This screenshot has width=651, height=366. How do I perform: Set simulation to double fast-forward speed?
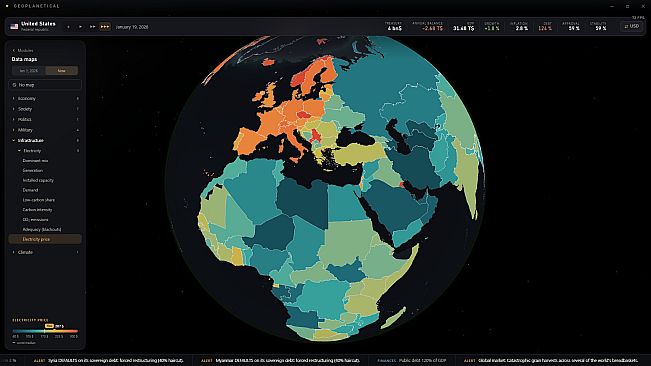[93, 27]
